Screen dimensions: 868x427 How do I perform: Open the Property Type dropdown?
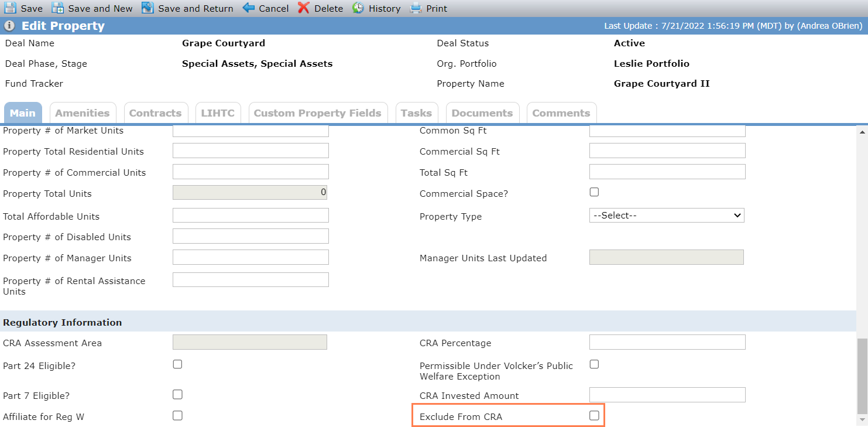point(667,216)
